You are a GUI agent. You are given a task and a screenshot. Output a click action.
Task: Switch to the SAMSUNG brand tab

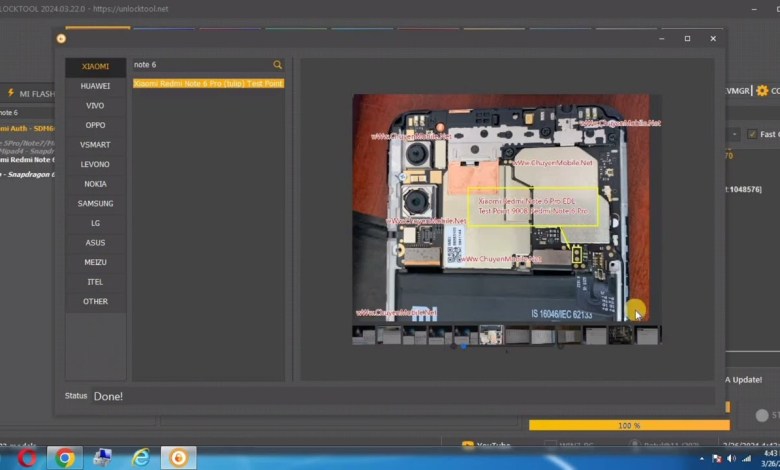tap(96, 203)
